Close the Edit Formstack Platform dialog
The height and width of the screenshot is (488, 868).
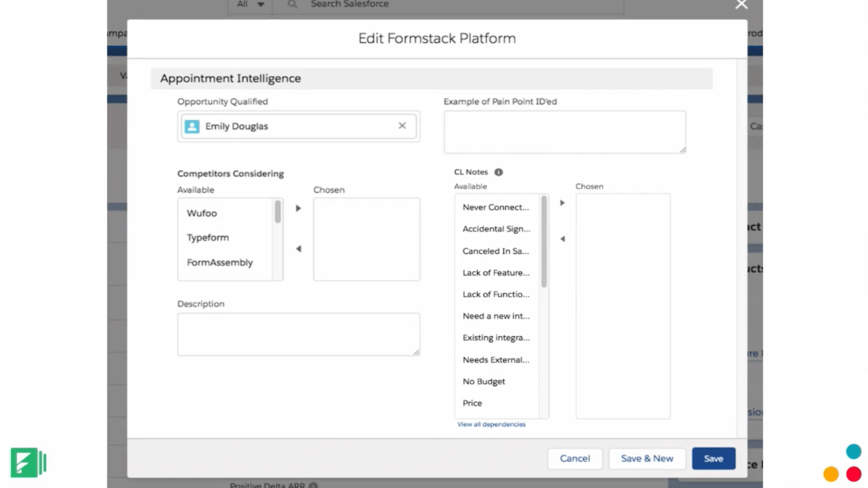click(741, 4)
